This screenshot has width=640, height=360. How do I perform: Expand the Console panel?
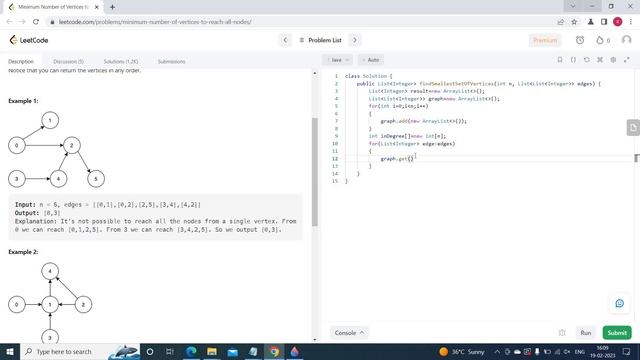click(x=349, y=333)
